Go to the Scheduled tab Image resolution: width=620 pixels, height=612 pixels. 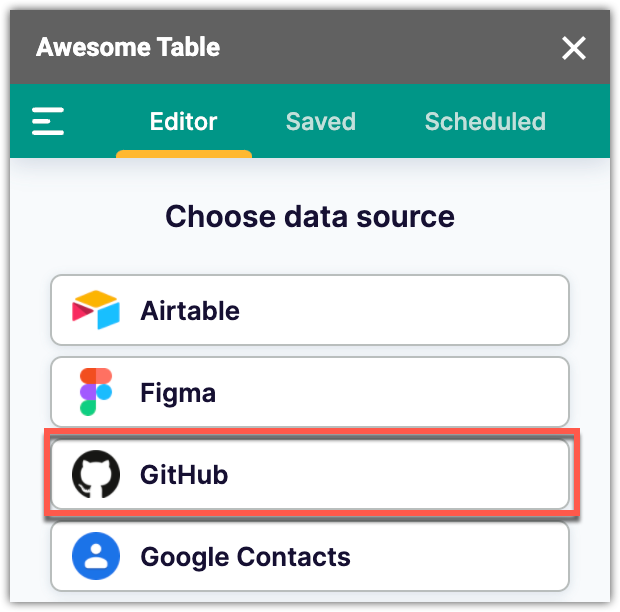[485, 122]
